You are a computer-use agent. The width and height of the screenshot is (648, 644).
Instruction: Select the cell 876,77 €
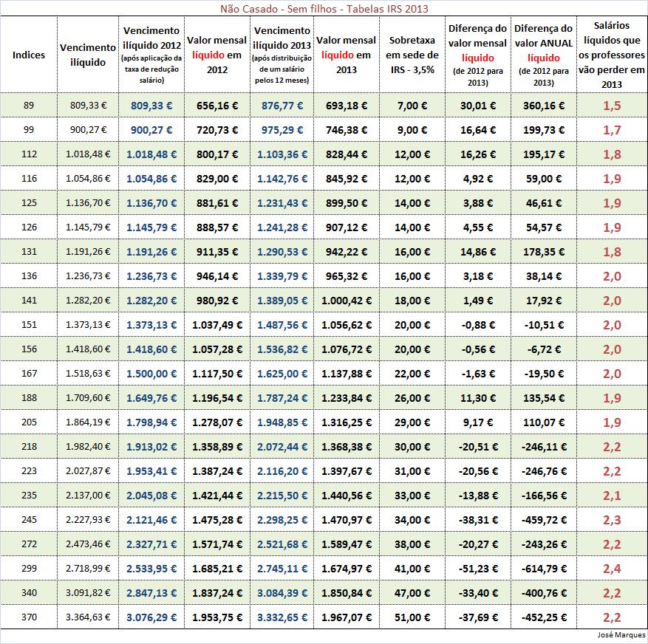pyautogui.click(x=282, y=106)
